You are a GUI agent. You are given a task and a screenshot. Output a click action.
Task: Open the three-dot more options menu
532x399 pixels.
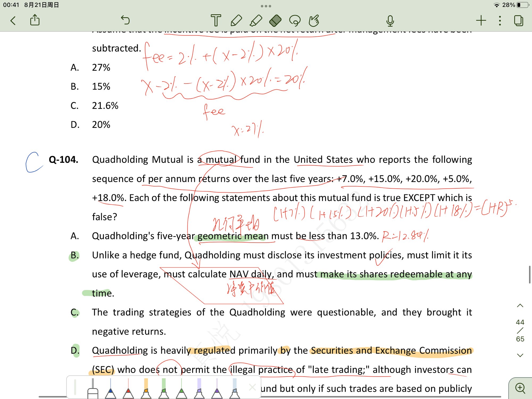(500, 20)
